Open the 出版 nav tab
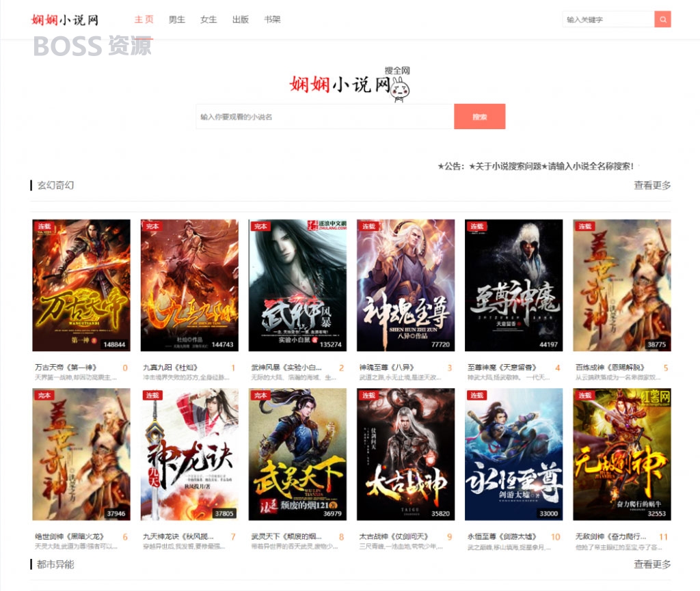Viewport: 700px width, 591px height. coord(240,19)
